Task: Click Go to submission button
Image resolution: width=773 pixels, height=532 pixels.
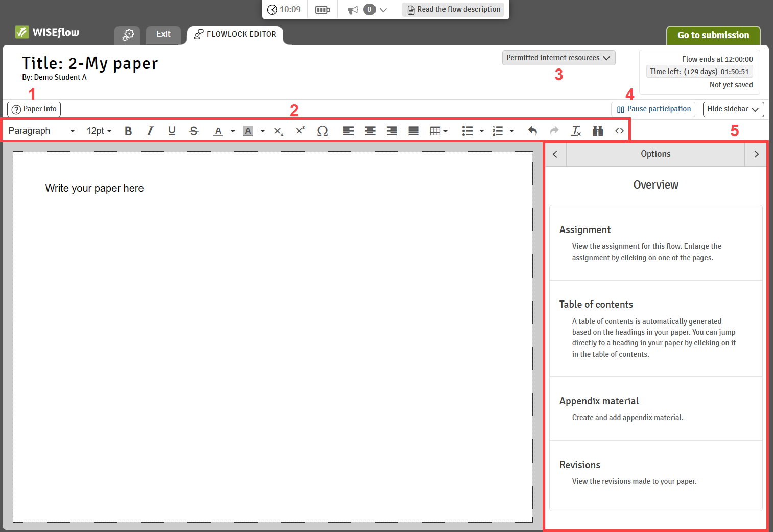Action: click(x=713, y=35)
